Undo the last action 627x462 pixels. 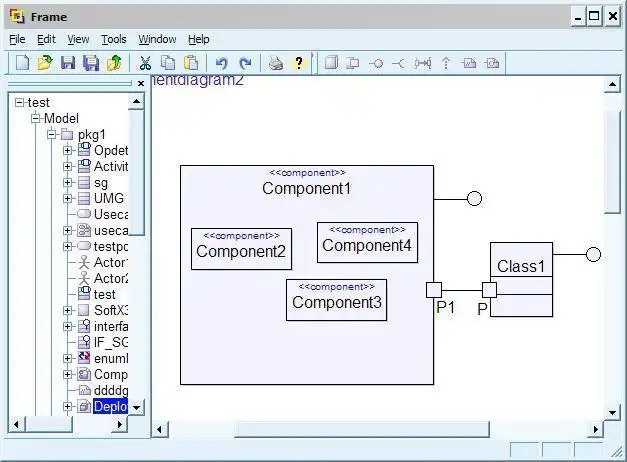click(x=222, y=63)
